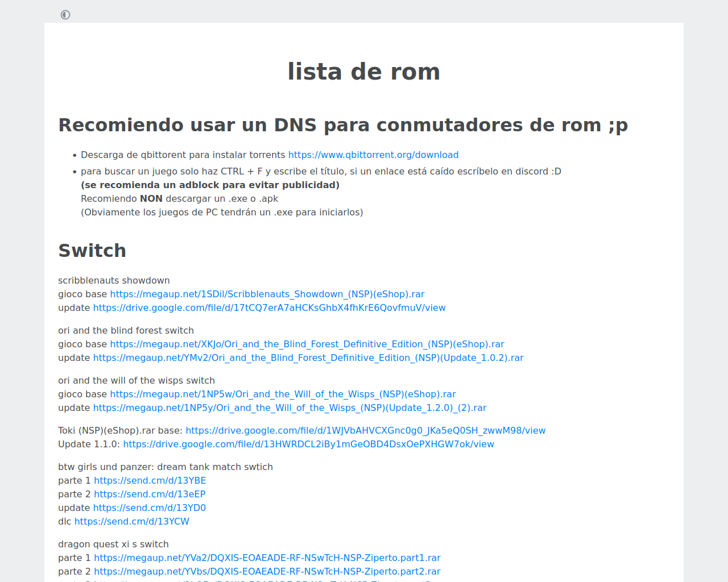Click 'ori and the will of the wisps switch'
This screenshot has width=728, height=582.
pyautogui.click(x=136, y=381)
